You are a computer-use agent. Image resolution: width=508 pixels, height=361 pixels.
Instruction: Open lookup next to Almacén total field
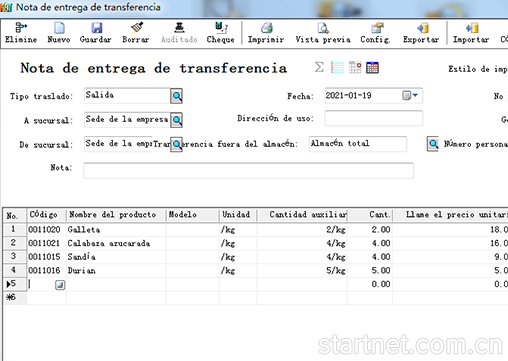pos(433,144)
